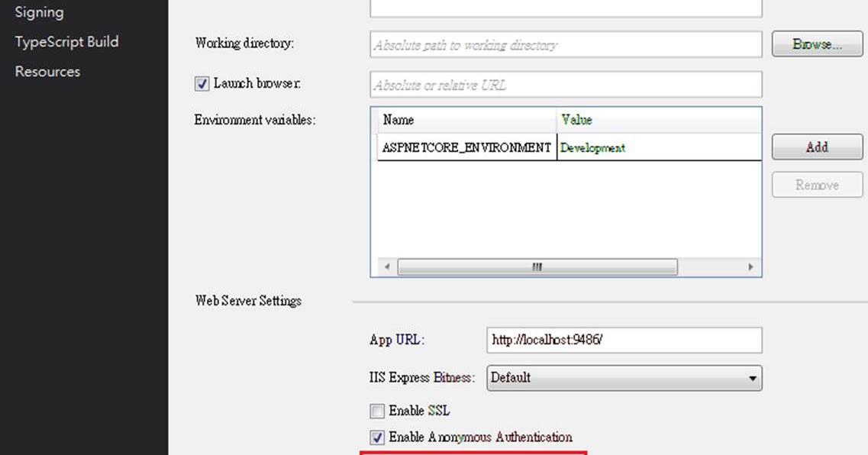Click the right scrollbar arrow of variables grid
The image size is (868, 455).
(751, 267)
